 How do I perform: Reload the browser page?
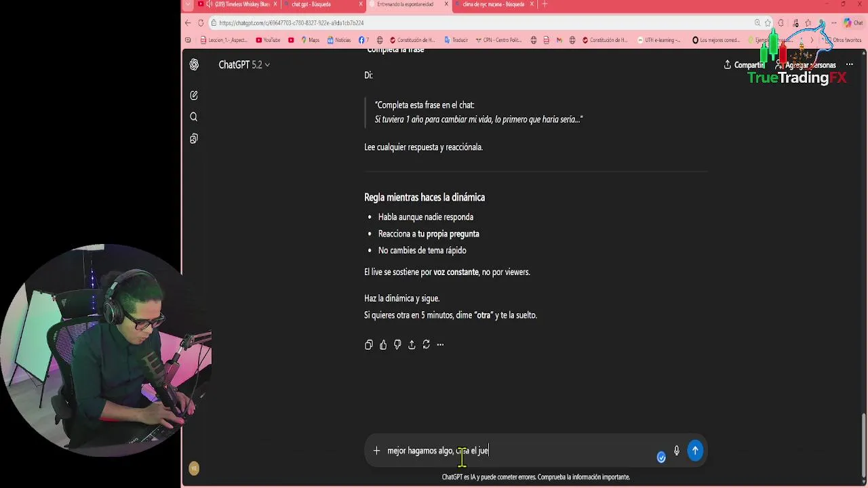[201, 22]
